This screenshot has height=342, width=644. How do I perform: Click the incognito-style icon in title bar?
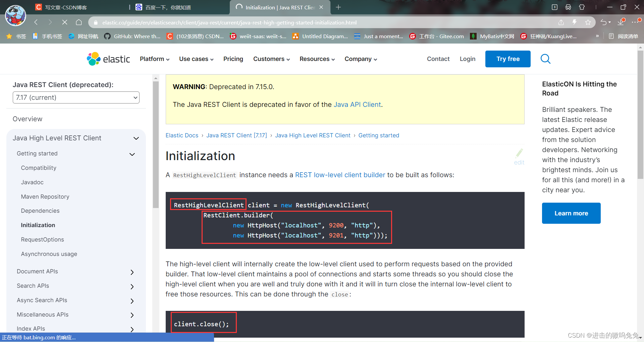coord(568,7)
